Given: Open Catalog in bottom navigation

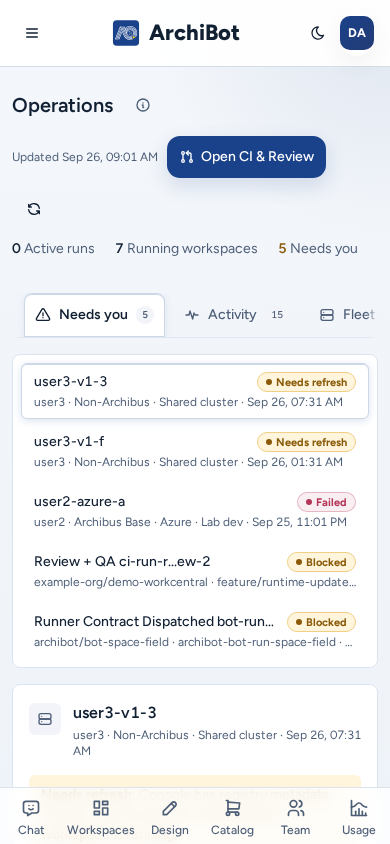Looking at the screenshot, I should coord(232,817).
